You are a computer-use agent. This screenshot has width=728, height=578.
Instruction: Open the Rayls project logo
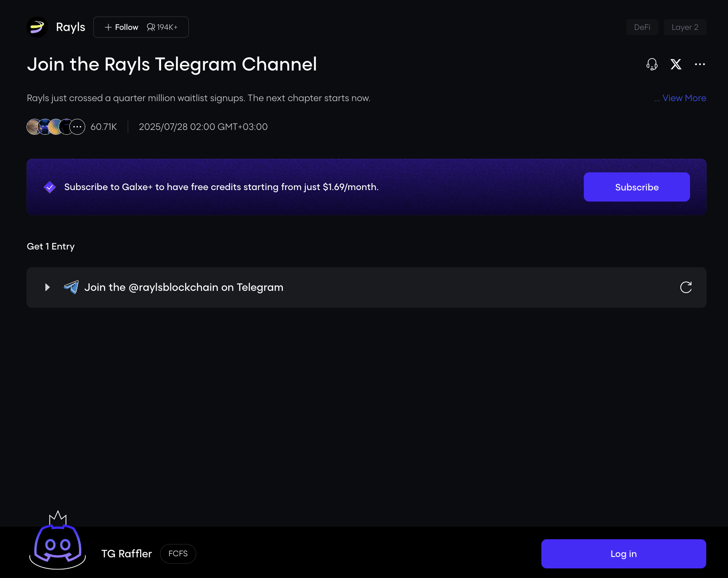[x=37, y=27]
